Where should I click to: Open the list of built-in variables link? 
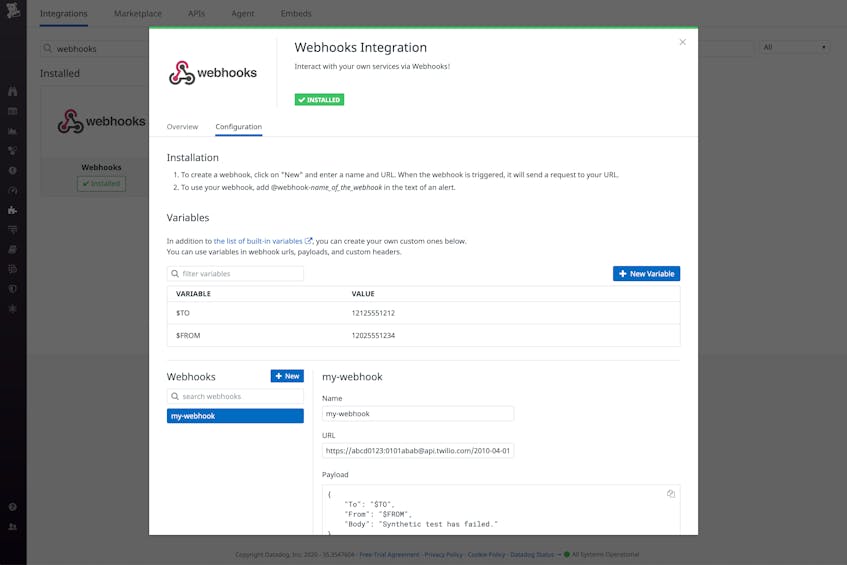[258, 241]
